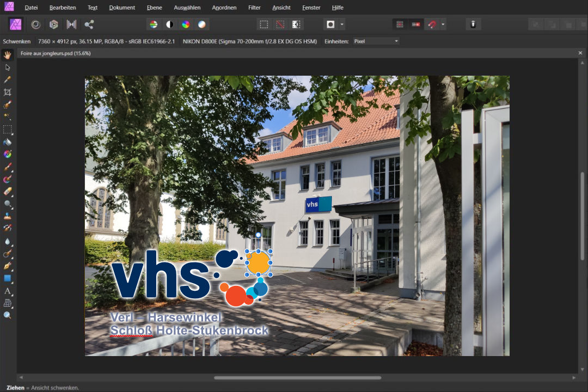Viewport: 588px width, 392px height.
Task: Activate the Crop tool
Action: 8,92
